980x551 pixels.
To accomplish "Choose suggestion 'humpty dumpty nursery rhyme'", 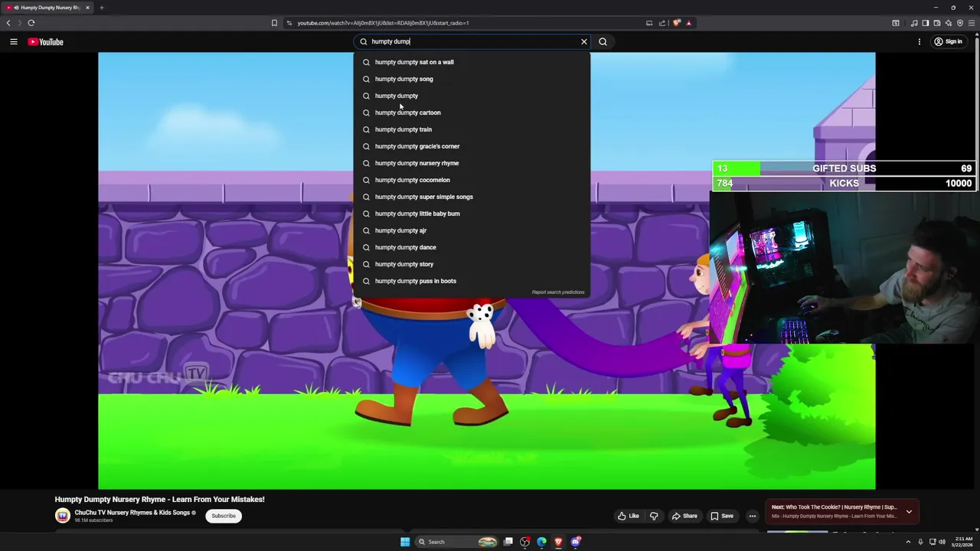I will coord(472,163).
